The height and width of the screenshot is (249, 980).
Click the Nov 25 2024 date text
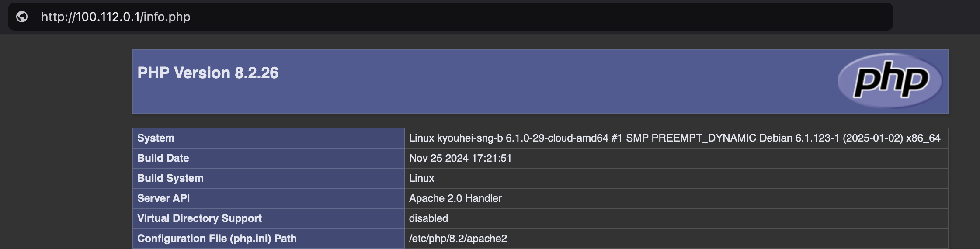[x=438, y=158]
